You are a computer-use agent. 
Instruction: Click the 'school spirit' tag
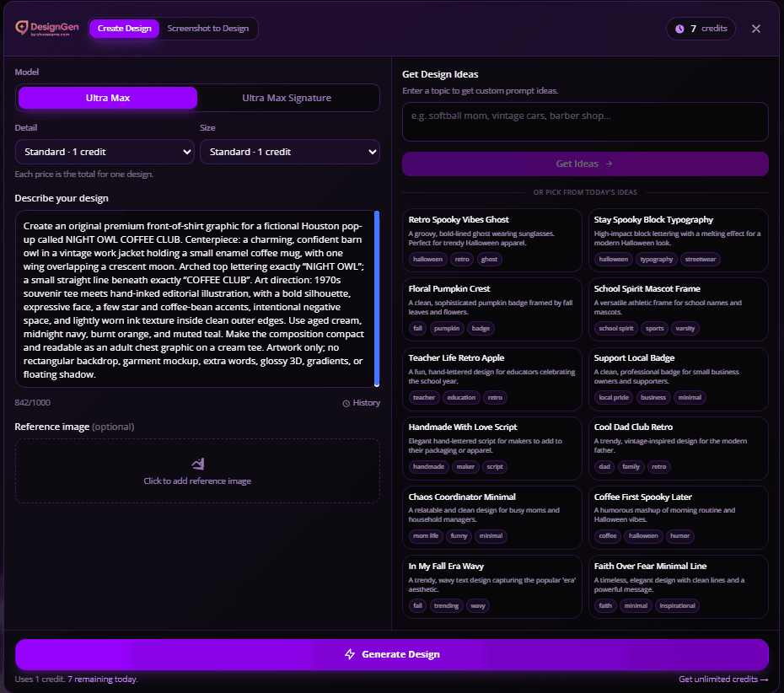coord(616,329)
